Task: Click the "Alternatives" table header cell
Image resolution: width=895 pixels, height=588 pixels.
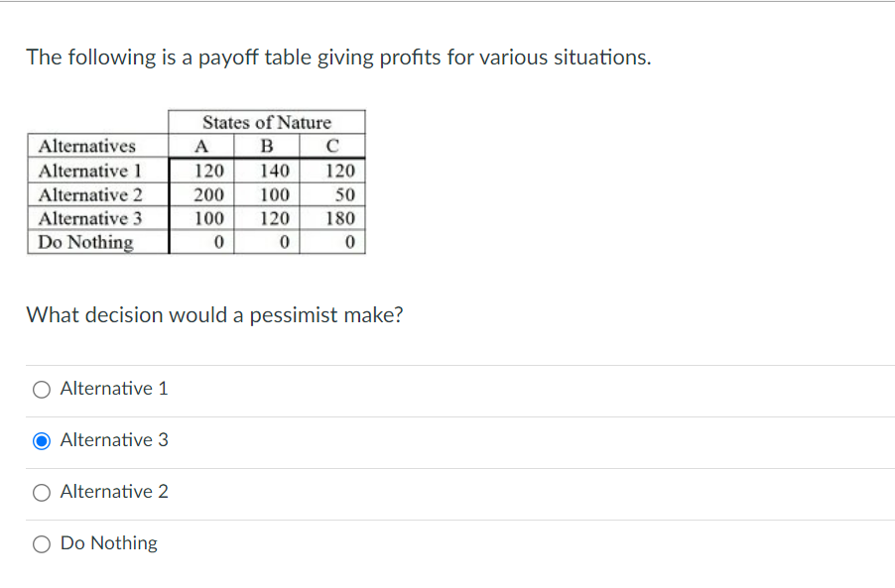Action: [98, 146]
